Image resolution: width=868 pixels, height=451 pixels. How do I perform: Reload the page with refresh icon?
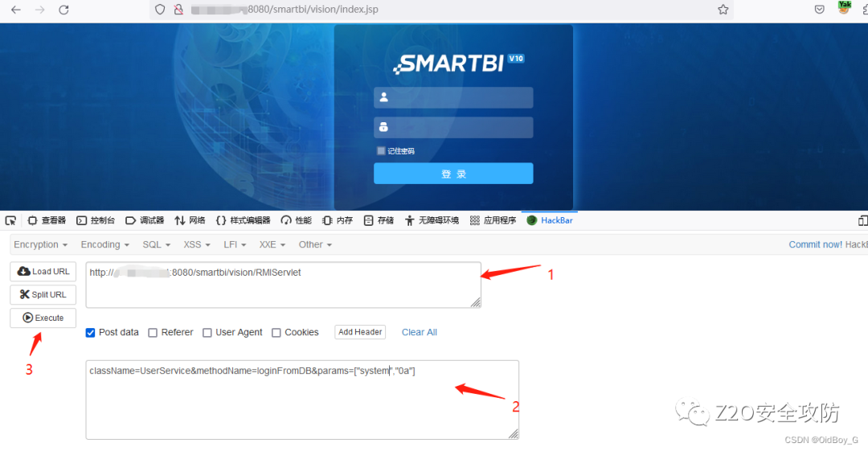tap(63, 10)
